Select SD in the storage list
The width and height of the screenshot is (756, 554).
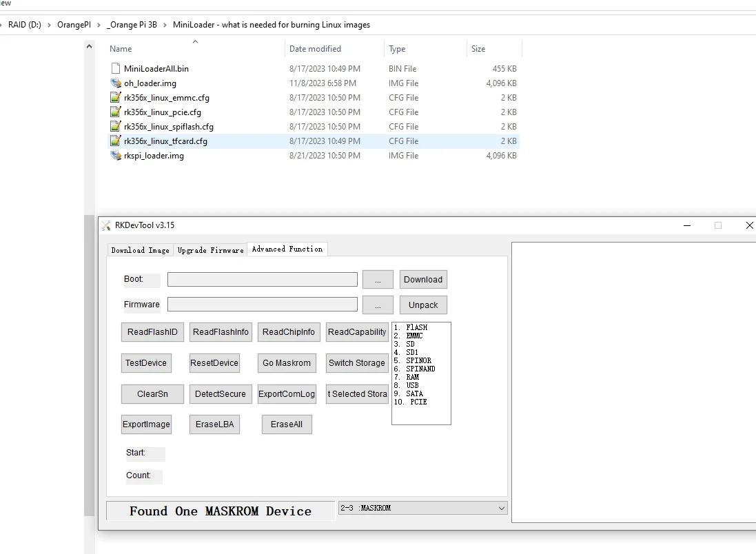click(404, 344)
